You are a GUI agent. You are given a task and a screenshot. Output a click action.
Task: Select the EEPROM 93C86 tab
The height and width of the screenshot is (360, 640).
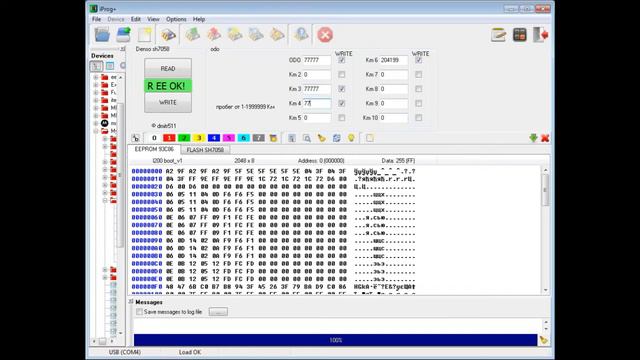154,149
